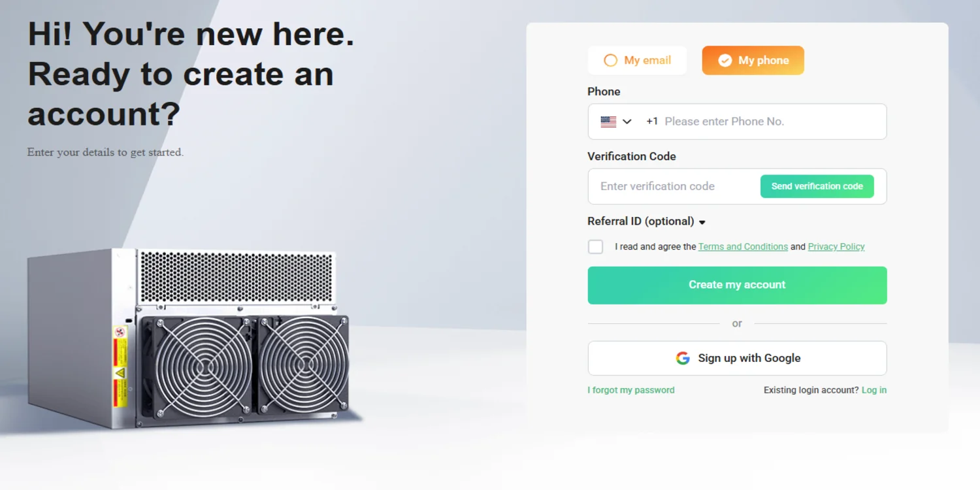Expand the Referral ID optional section
Image resolution: width=980 pixels, height=490 pixels.
coord(647,221)
